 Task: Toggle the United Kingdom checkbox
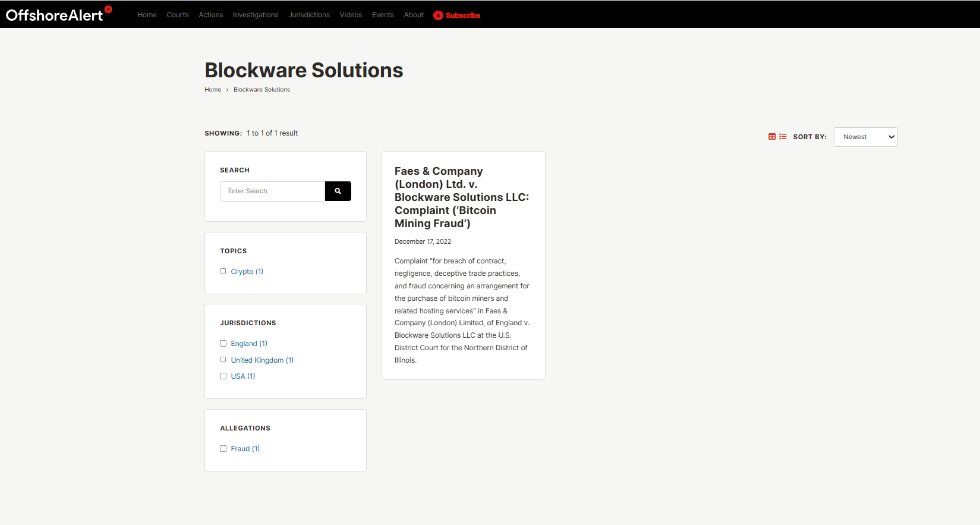[x=223, y=360]
